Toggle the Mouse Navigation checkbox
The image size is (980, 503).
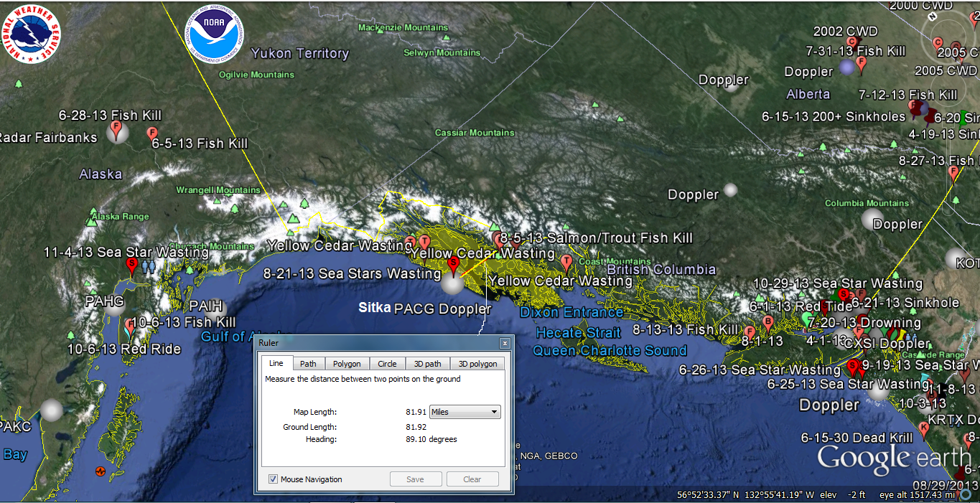click(x=274, y=479)
